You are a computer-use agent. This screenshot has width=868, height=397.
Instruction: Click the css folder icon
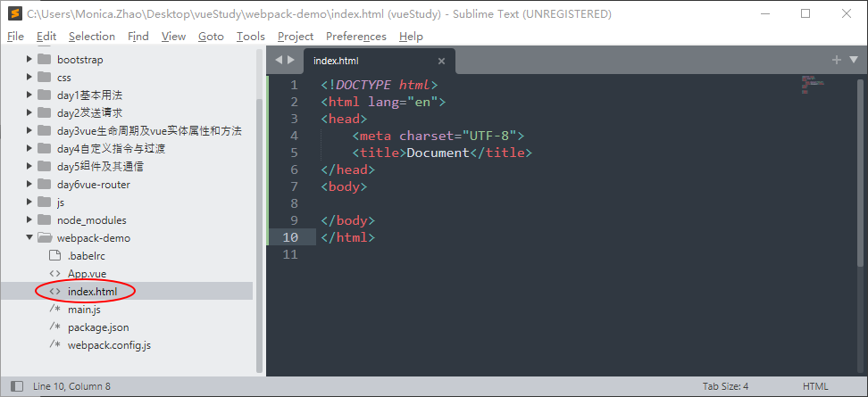coord(45,77)
